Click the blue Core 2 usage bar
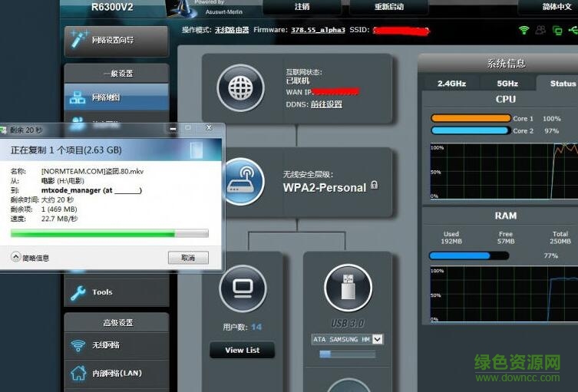The width and height of the screenshot is (578, 392). click(471, 130)
